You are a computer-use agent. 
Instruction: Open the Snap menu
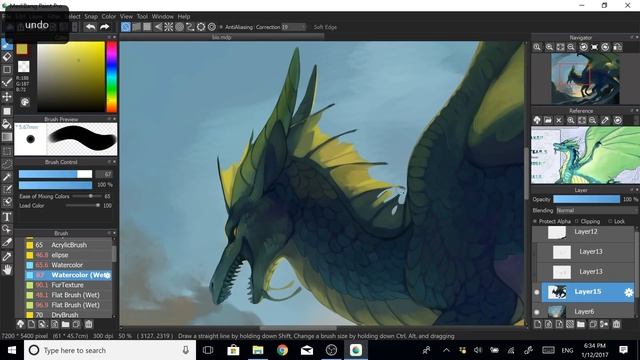(91, 17)
